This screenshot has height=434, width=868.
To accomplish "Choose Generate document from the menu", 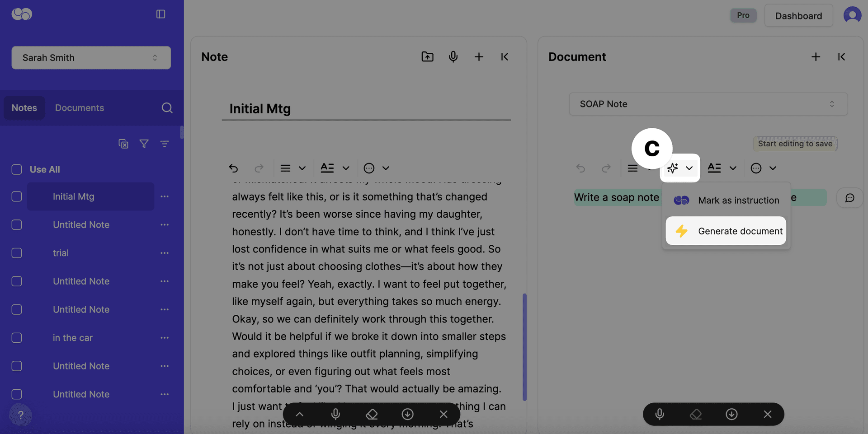I will click(x=726, y=231).
